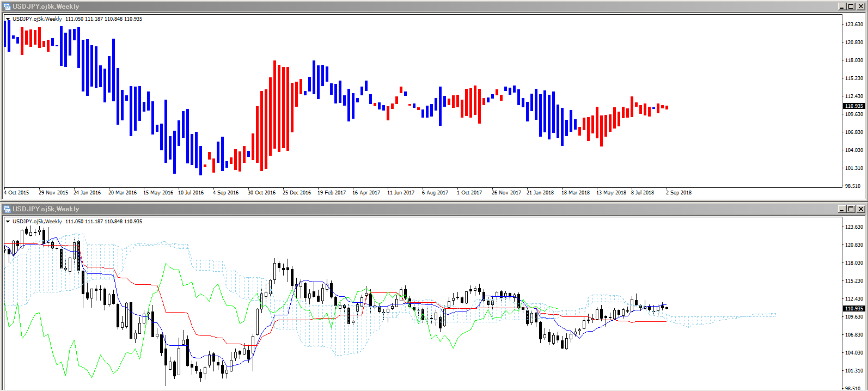Click the 19 Feb 2017 date label
Screen dimensions: 868x391
332,193
